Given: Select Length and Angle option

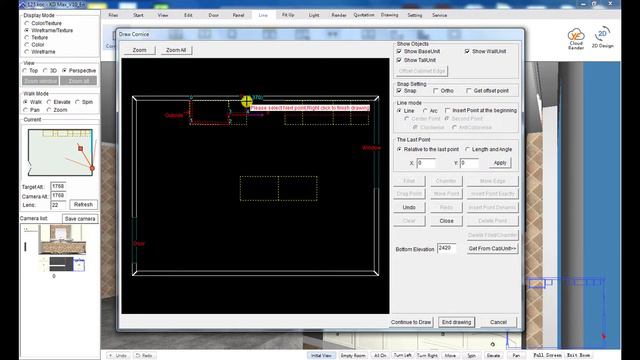Looking at the screenshot, I should (468, 149).
